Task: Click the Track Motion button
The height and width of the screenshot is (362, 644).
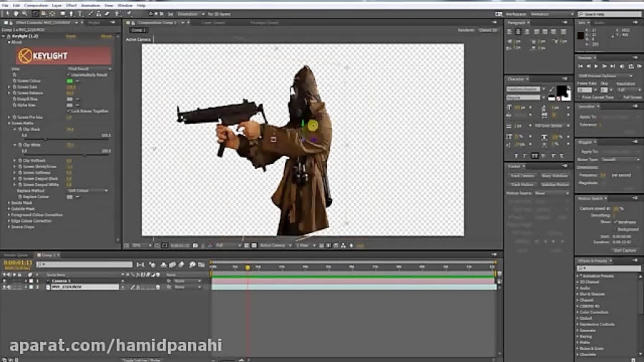Action: point(522,185)
